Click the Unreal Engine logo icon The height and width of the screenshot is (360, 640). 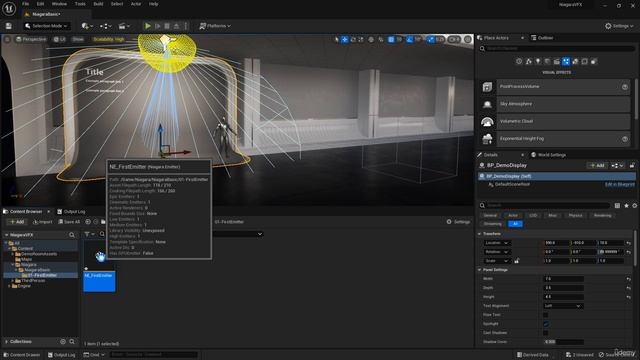pos(9,8)
